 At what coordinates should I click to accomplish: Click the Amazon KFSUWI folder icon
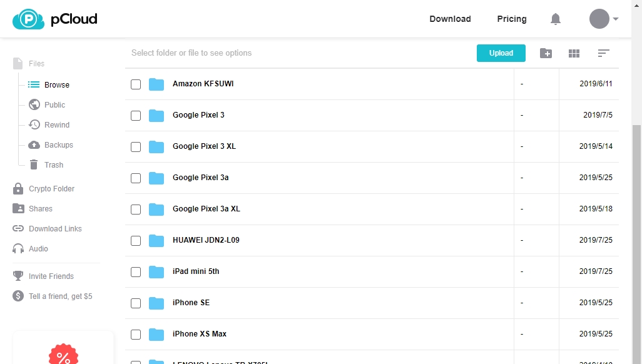tap(156, 84)
